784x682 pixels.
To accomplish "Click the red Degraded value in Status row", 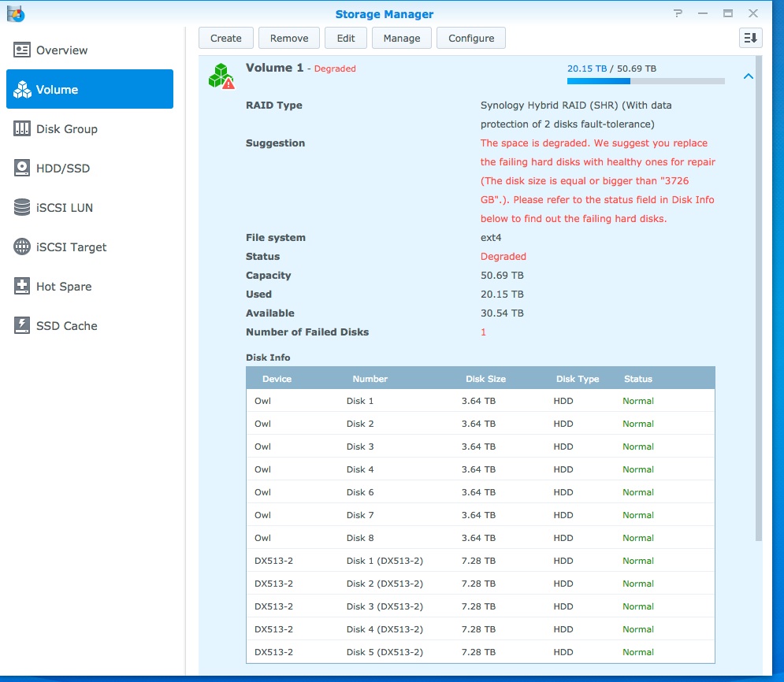I will tap(503, 256).
